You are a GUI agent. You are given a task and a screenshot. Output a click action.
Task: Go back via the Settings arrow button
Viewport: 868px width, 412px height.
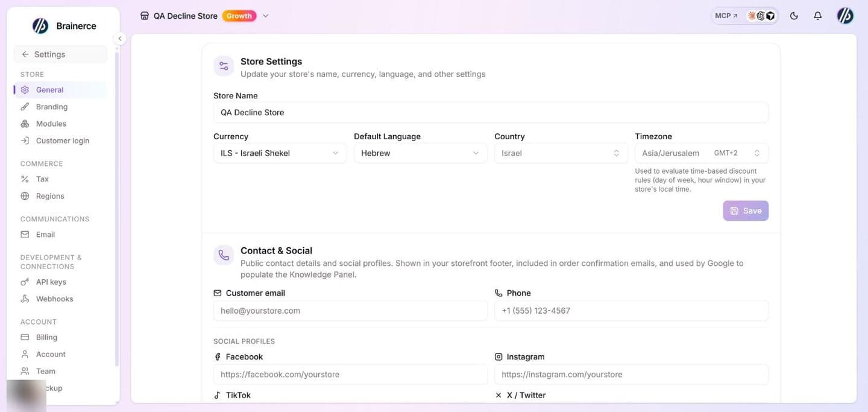tap(60, 54)
